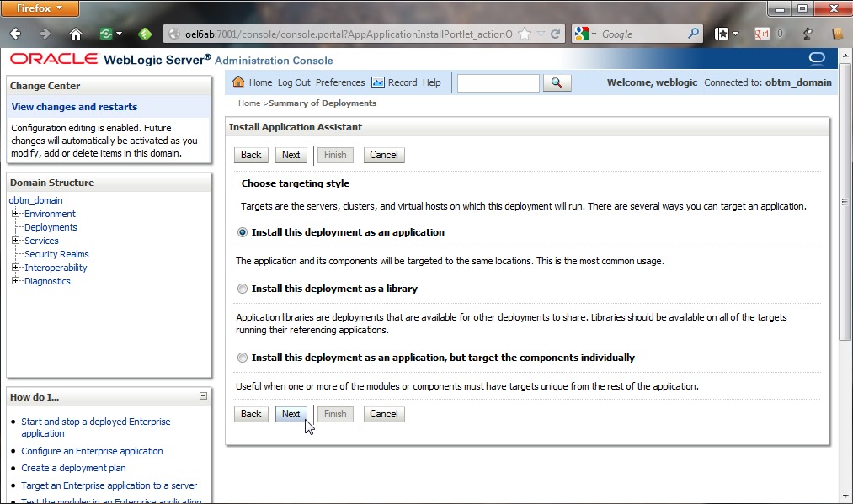Click the magnifier in the Google search box
Image resolution: width=853 pixels, height=504 pixels.
click(x=693, y=34)
